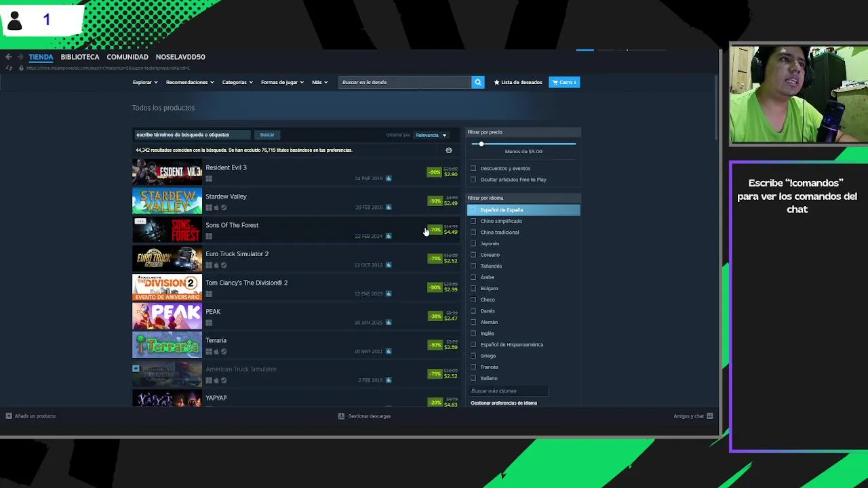Open the Lista de deseados star link
Image resolution: width=868 pixels, height=488 pixels.
pos(518,82)
